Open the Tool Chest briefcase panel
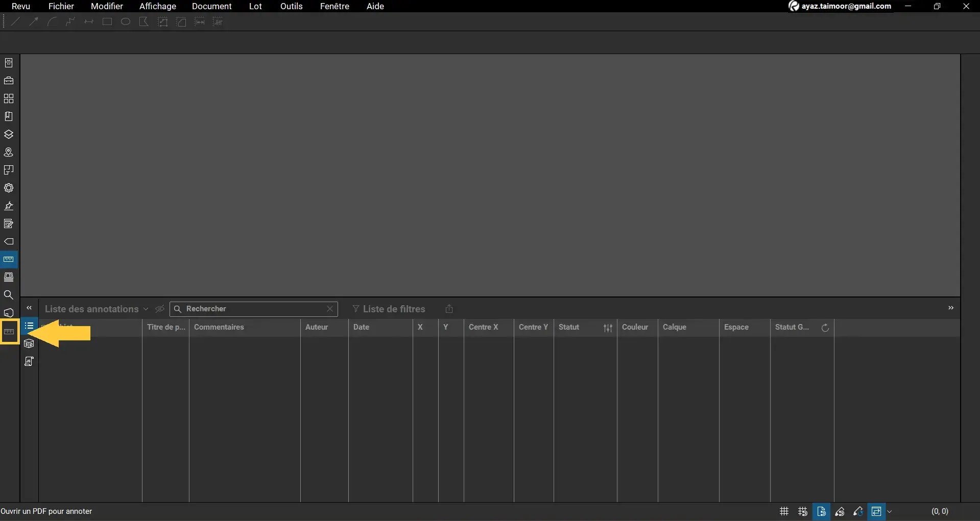 (x=9, y=81)
